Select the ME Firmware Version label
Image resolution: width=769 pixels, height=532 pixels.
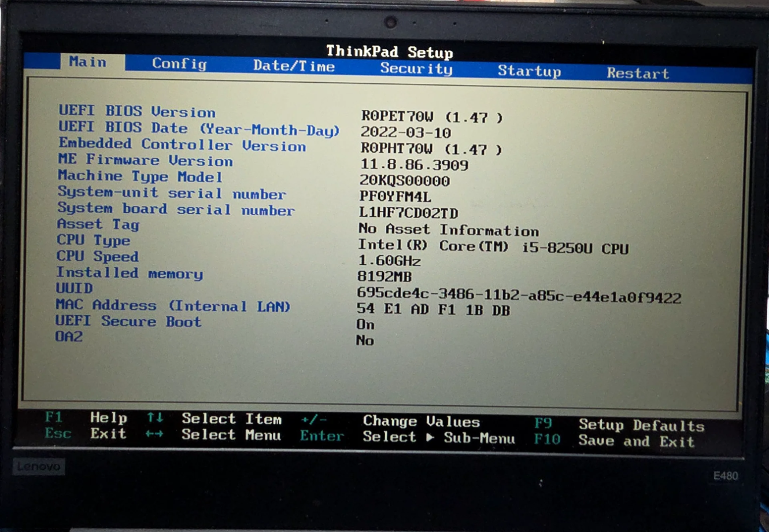145,160
